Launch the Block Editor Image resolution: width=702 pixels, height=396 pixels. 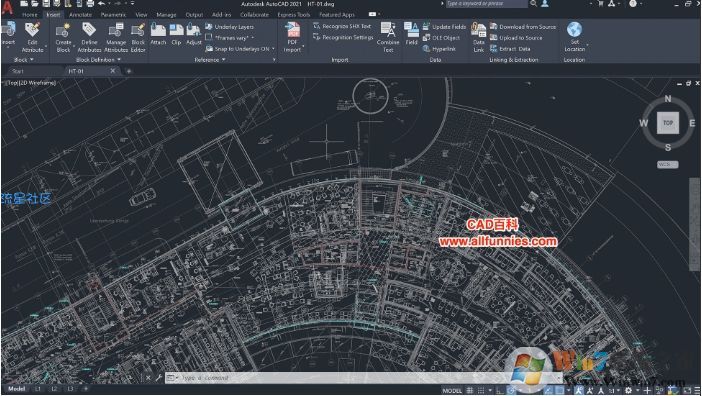point(138,38)
